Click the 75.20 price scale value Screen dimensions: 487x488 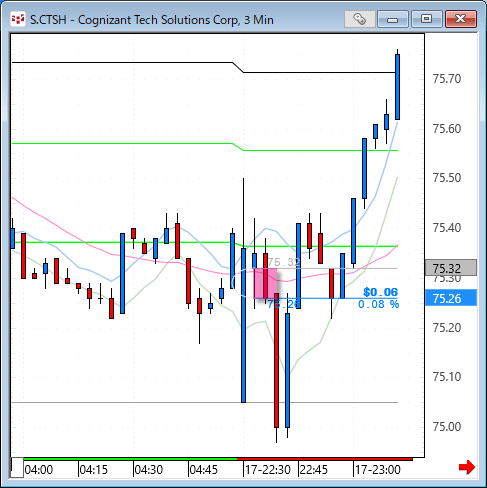(447, 328)
